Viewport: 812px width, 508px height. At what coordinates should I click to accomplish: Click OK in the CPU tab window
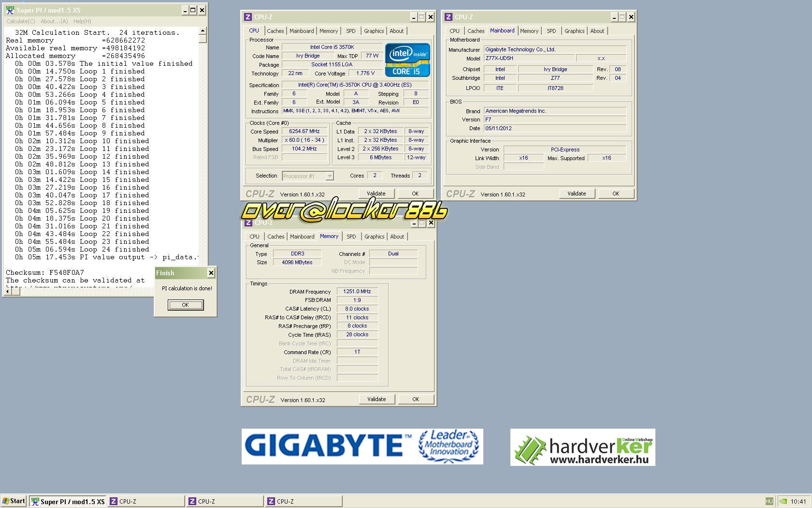[415, 194]
